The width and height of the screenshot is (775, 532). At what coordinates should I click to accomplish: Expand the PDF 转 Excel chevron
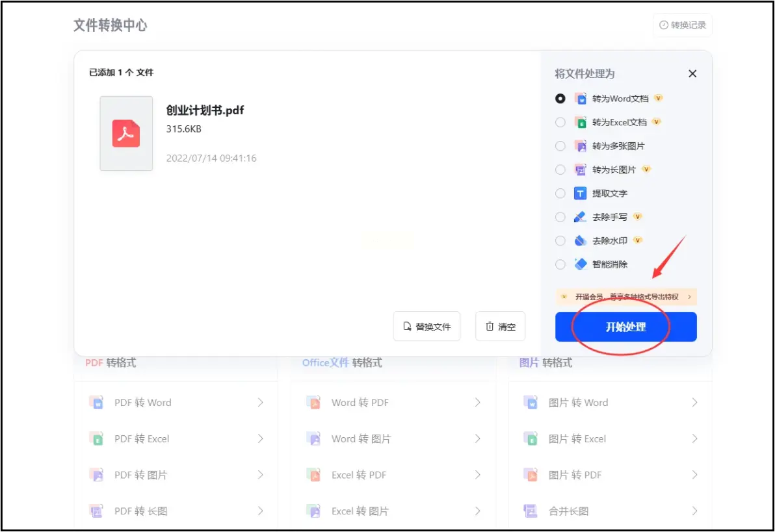261,438
